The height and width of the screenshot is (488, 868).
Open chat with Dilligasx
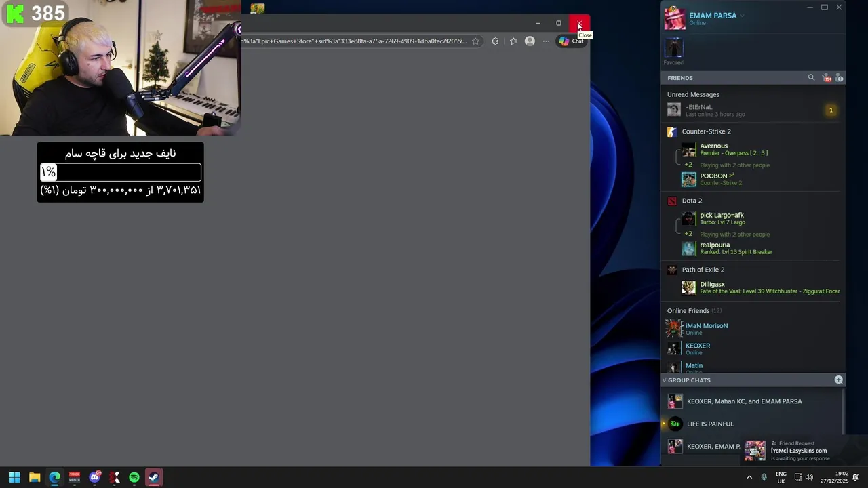759,287
